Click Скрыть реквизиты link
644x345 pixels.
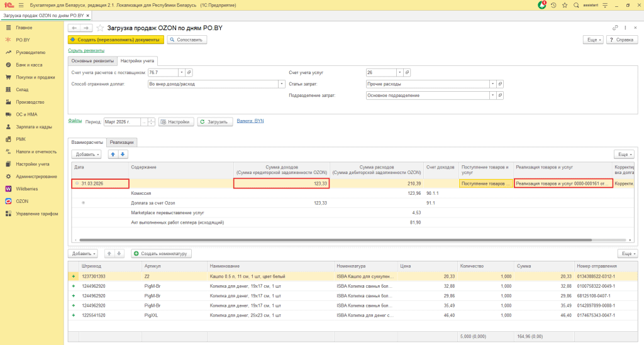tap(86, 50)
